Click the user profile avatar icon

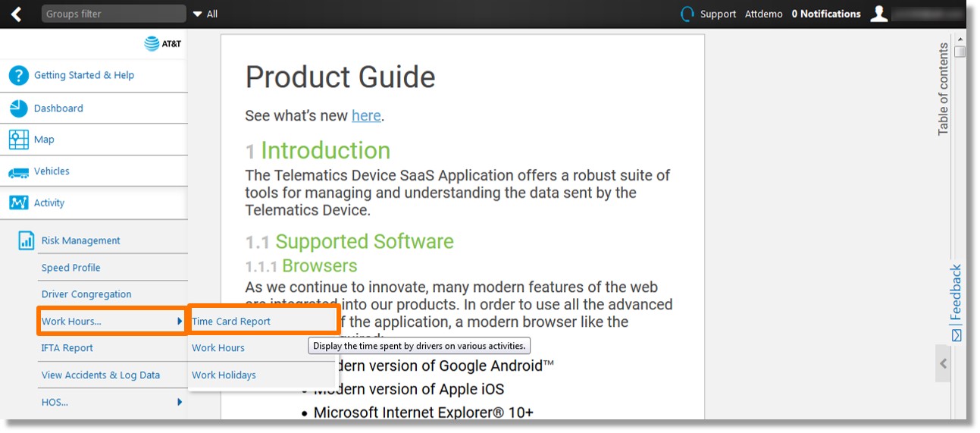click(x=878, y=14)
